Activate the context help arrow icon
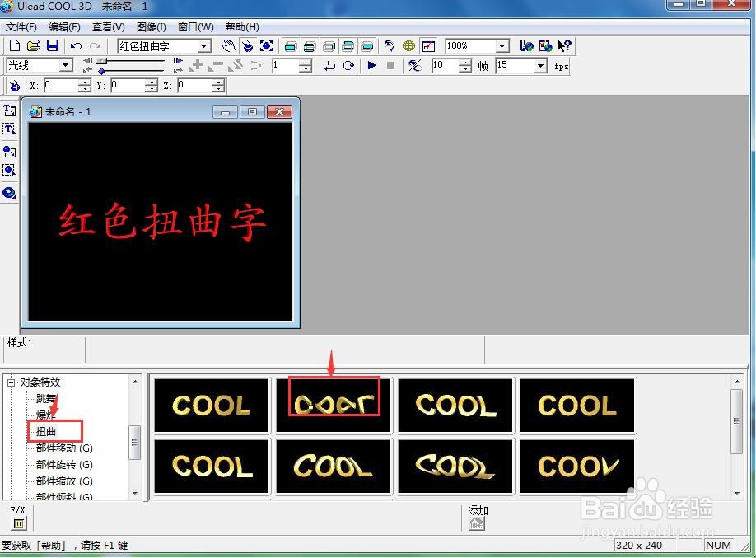This screenshot has width=756, height=558. (x=564, y=46)
